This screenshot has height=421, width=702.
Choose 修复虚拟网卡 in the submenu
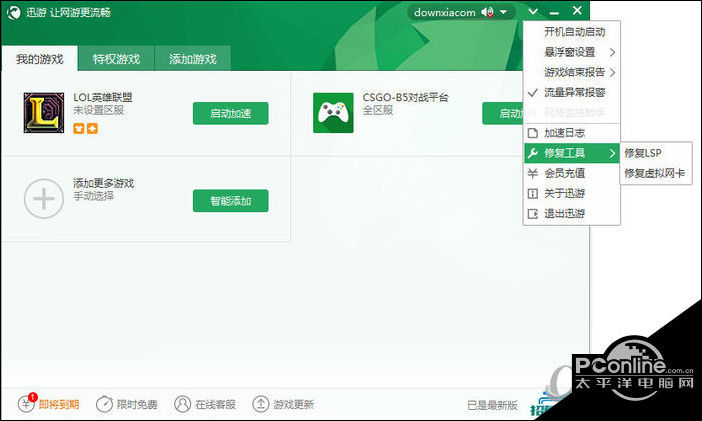[656, 173]
